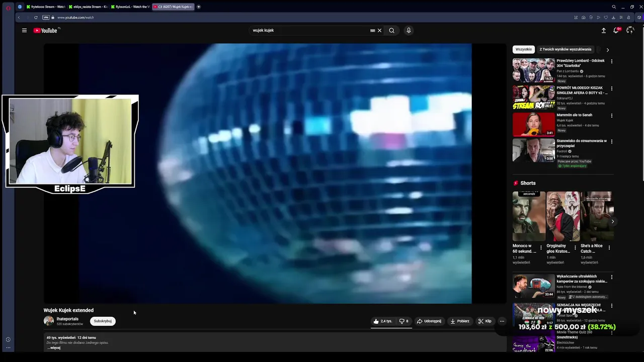Click the Pobierz download button

(459, 321)
